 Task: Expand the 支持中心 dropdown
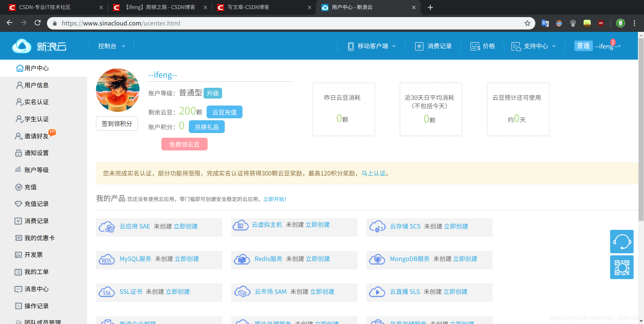533,46
